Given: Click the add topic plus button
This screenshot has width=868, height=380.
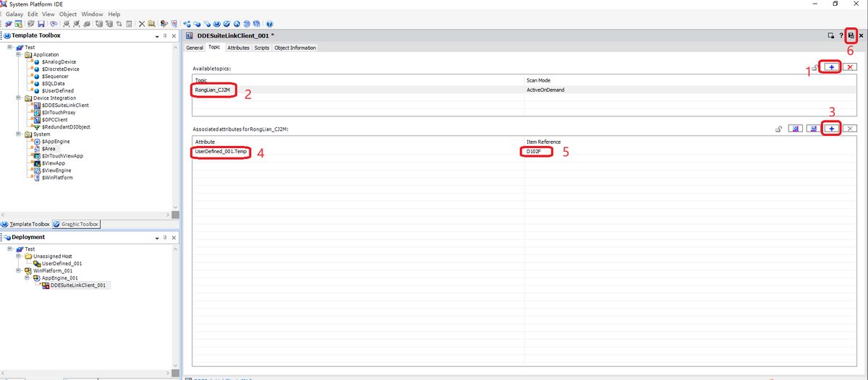Looking at the screenshot, I should click(x=832, y=66).
